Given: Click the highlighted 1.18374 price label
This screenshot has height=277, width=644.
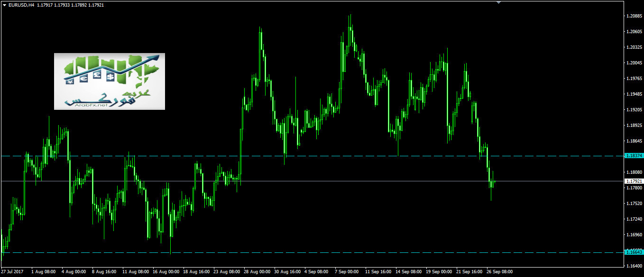Looking at the screenshot, I should (x=634, y=155).
